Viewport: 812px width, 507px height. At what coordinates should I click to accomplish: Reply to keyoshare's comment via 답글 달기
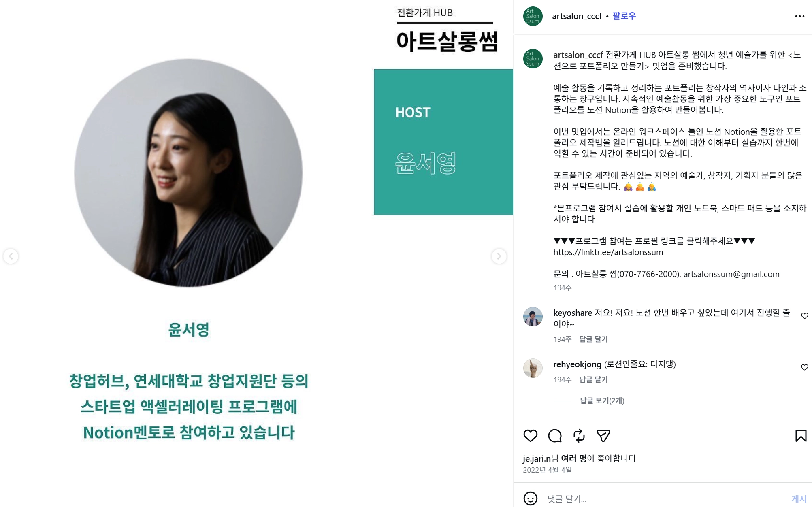pyautogui.click(x=593, y=339)
